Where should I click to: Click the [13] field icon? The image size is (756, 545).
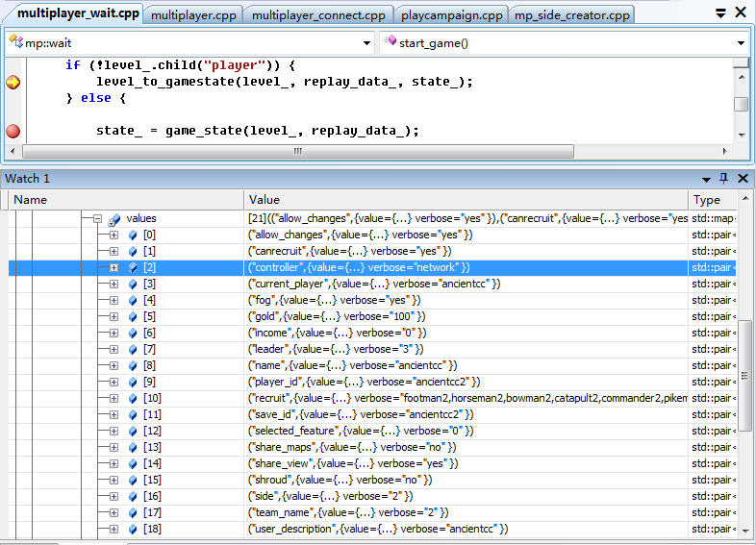coord(133,448)
